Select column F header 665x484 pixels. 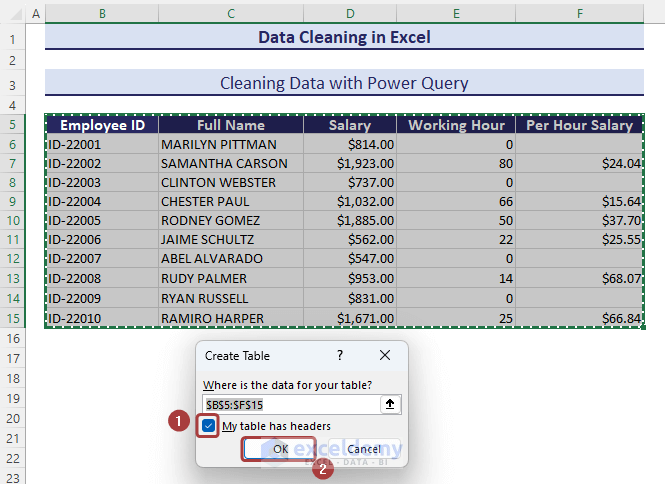point(579,14)
